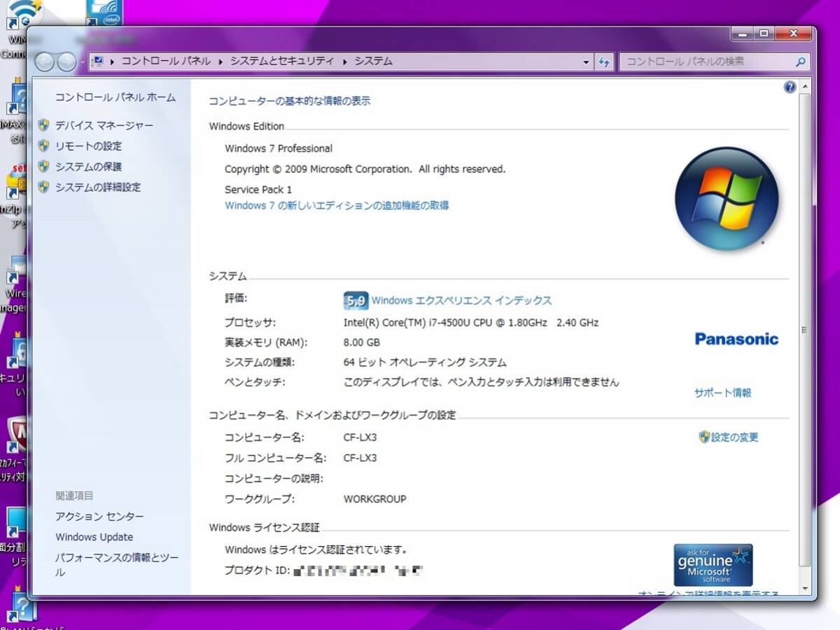Click the Panasonic logo

point(736,339)
